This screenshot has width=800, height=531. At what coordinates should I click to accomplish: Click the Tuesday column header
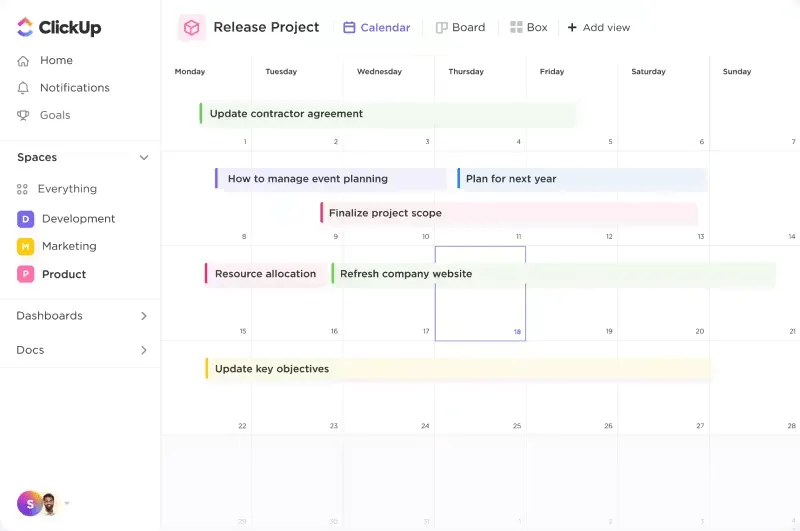281,72
